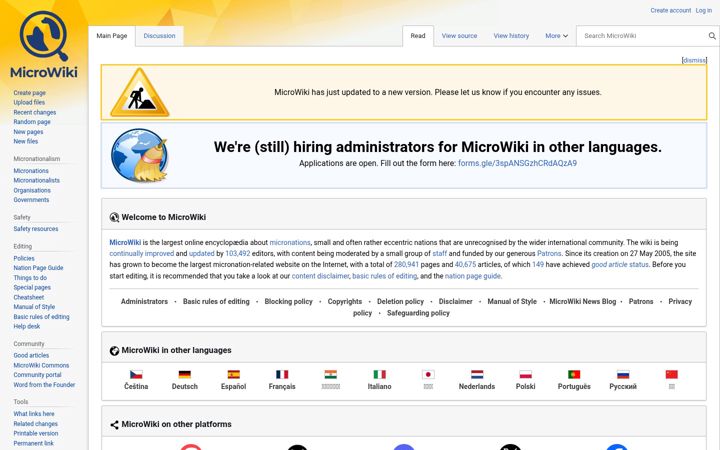Open the View source tab
720x450 pixels.
459,36
